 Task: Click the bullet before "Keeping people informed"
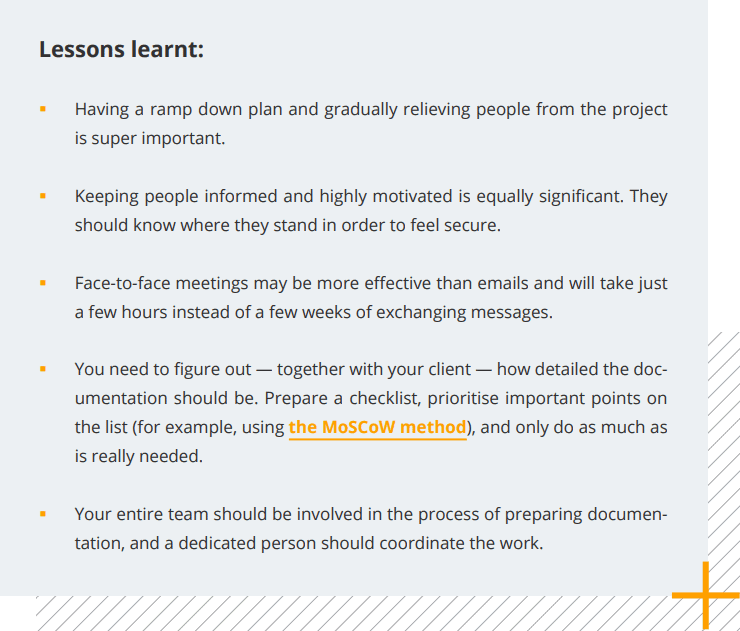tap(43, 196)
